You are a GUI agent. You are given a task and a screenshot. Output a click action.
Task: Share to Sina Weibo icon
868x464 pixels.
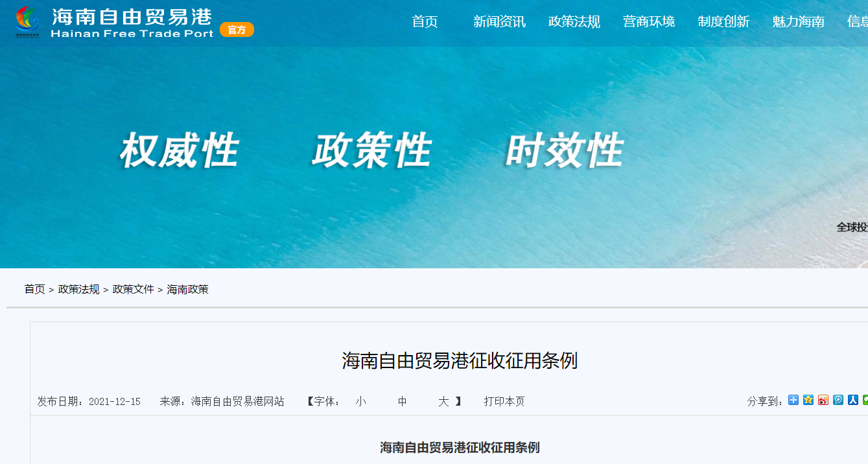823,400
